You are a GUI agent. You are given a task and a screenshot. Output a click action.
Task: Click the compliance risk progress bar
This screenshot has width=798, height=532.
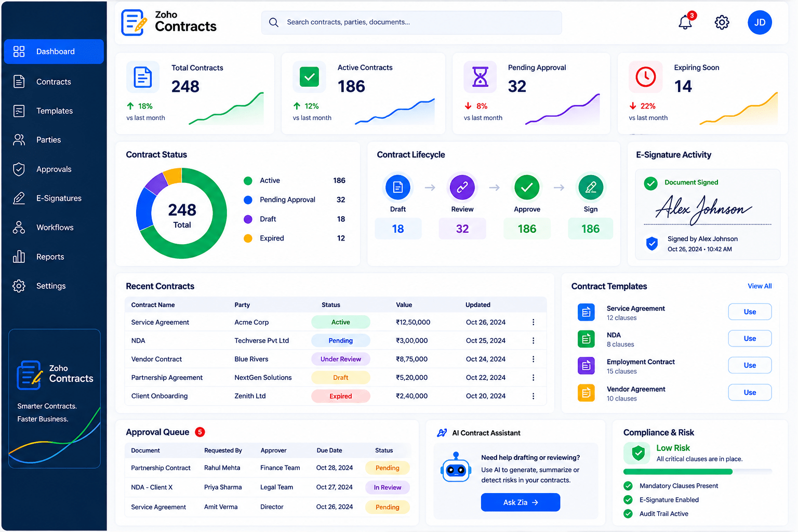(698, 472)
